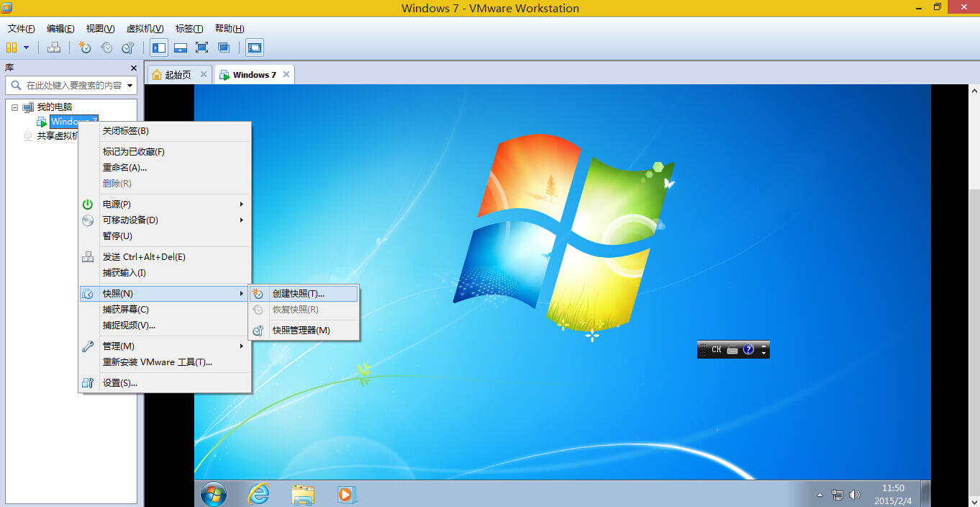Open the 标签(T) menu
Screen dimensions: 980x507
click(x=189, y=29)
